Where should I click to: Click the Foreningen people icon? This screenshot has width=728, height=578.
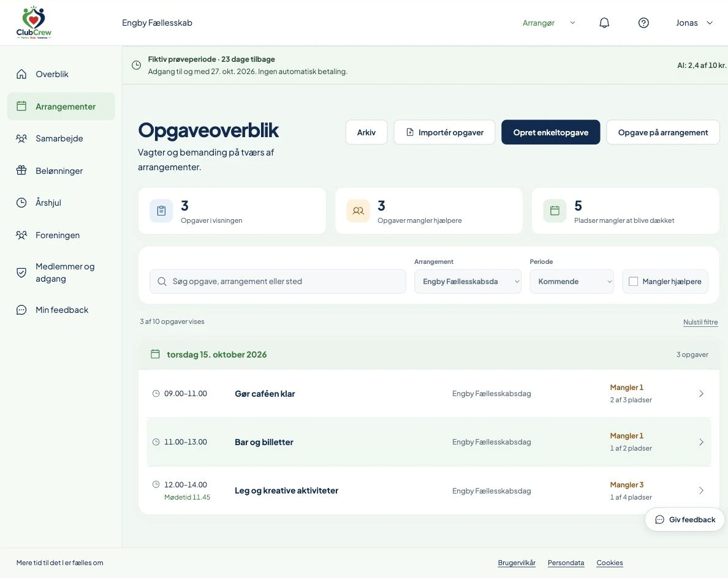click(21, 235)
